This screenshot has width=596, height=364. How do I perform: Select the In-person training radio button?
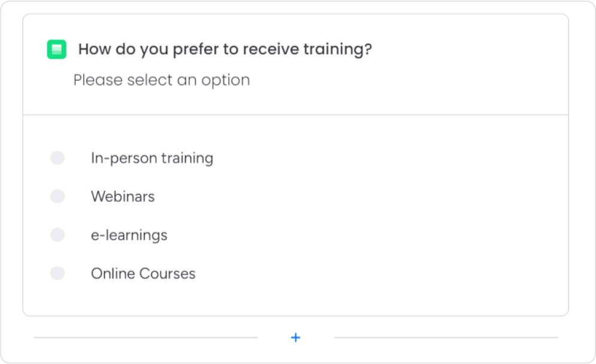pos(57,157)
